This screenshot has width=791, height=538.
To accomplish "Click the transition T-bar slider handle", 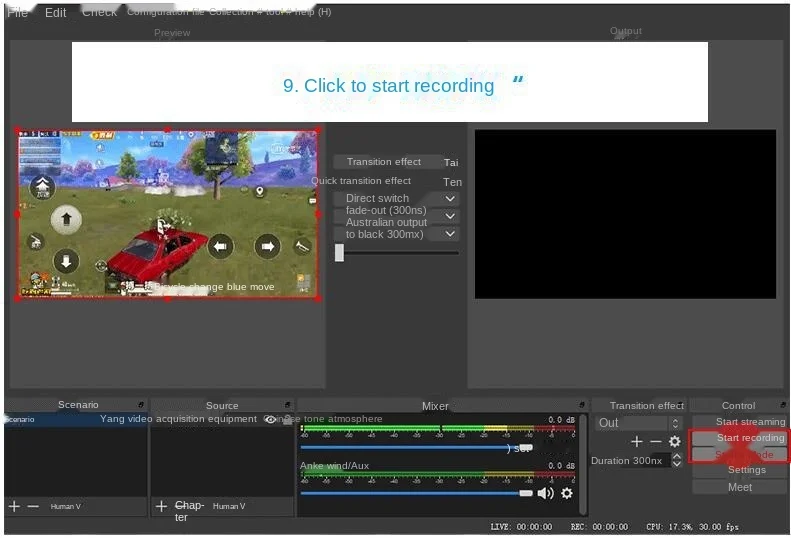I will coord(340,252).
